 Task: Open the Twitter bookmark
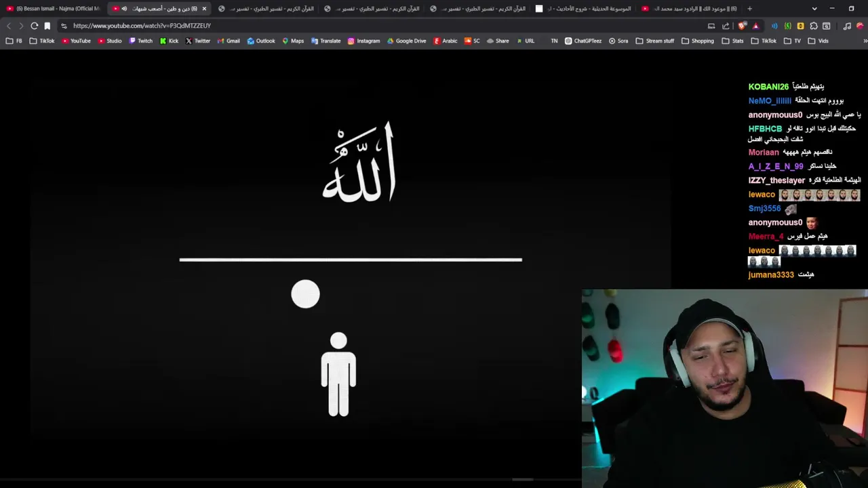click(198, 41)
